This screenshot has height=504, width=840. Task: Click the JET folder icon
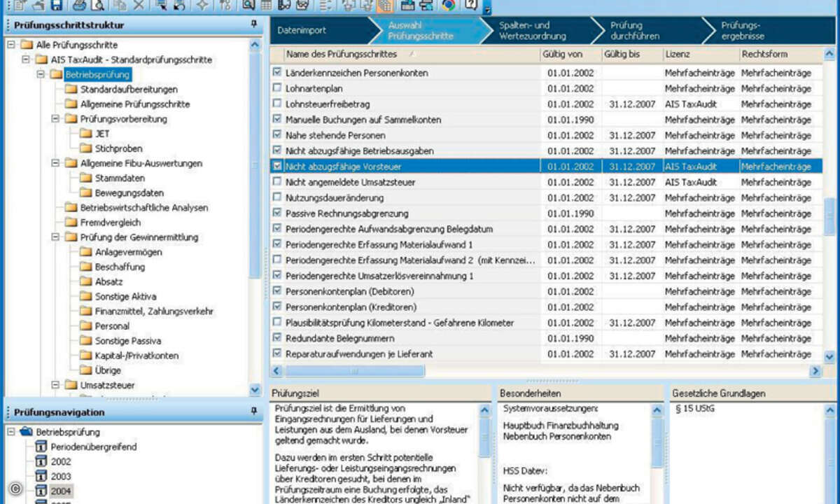(86, 134)
